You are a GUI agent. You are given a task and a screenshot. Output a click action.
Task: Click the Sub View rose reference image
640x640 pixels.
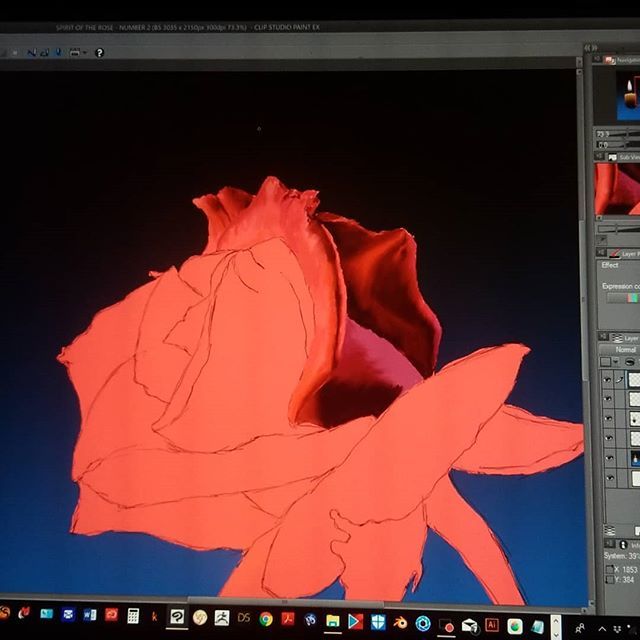point(617,189)
